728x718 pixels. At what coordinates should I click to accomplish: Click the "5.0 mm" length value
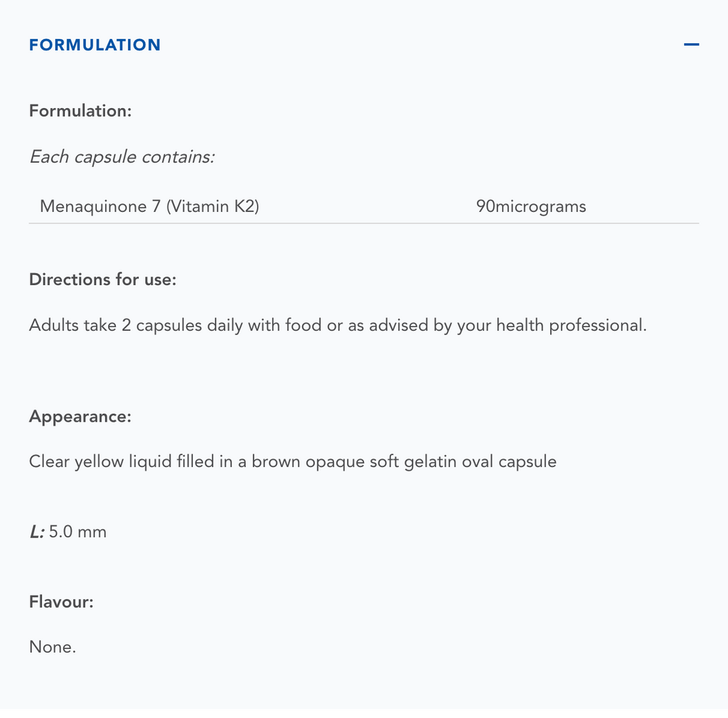(x=77, y=532)
